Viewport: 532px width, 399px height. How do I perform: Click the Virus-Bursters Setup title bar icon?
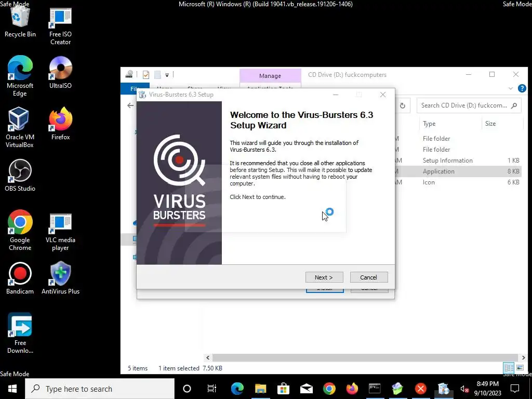point(142,95)
